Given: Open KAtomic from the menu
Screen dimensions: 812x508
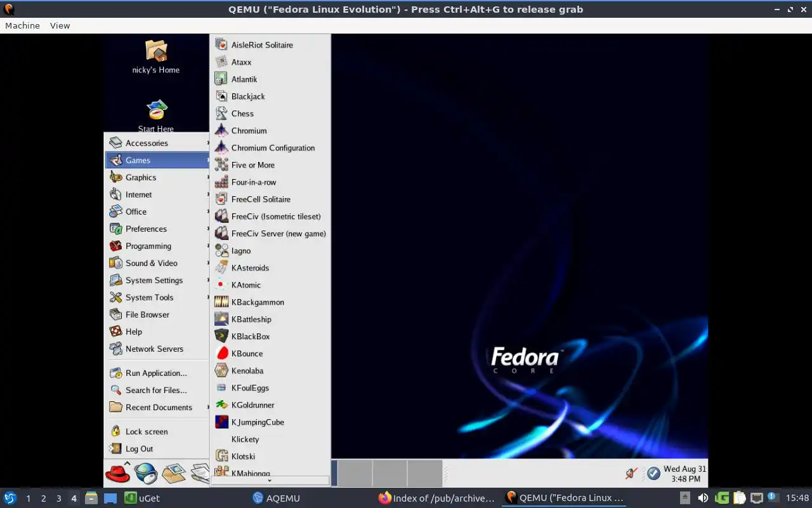Looking at the screenshot, I should pyautogui.click(x=270, y=285).
